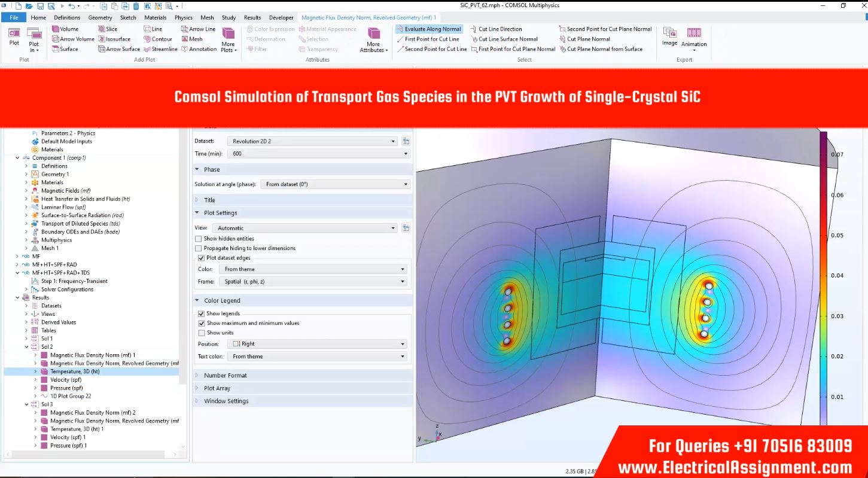
Task: Select Temperature, 3D (ht) tree node
Action: point(75,372)
